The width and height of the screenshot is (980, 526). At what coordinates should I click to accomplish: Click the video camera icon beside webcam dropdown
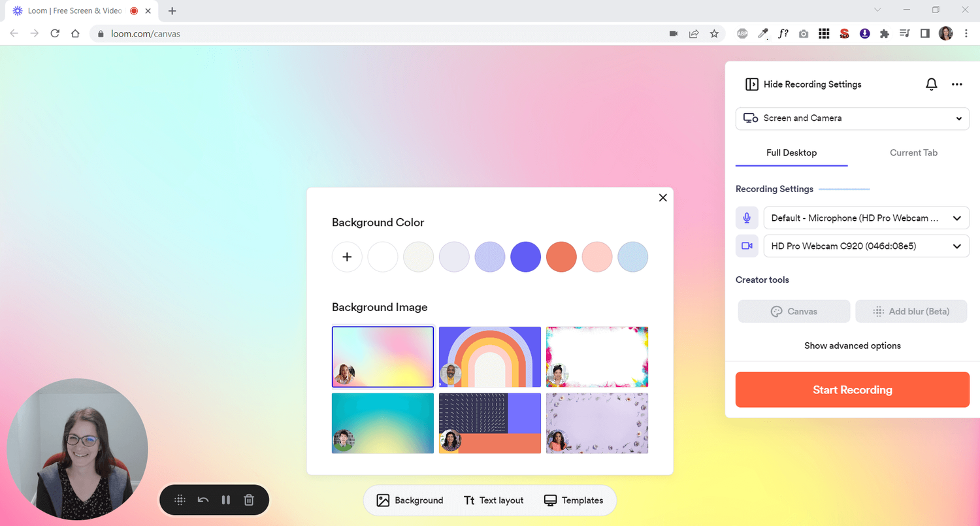tap(747, 246)
